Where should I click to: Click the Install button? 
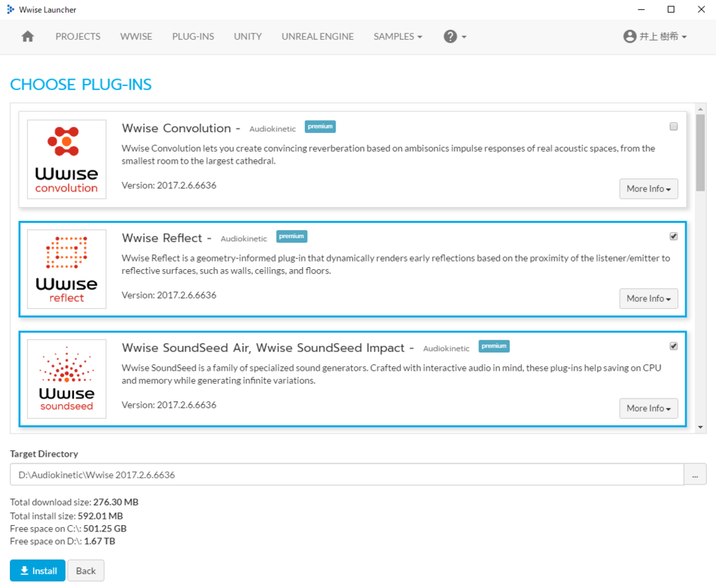coord(38,571)
